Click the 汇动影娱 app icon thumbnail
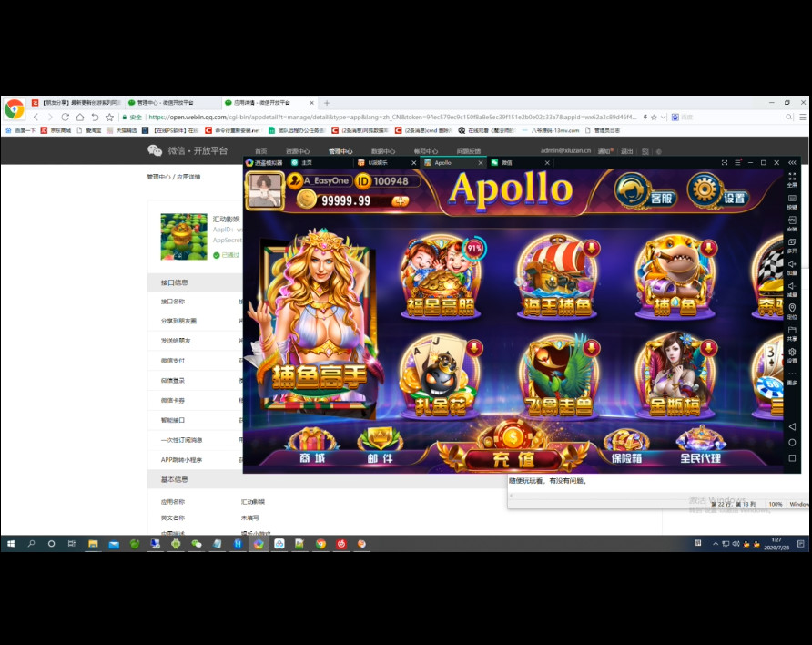Viewport: 812px width, 645px height. [x=184, y=236]
